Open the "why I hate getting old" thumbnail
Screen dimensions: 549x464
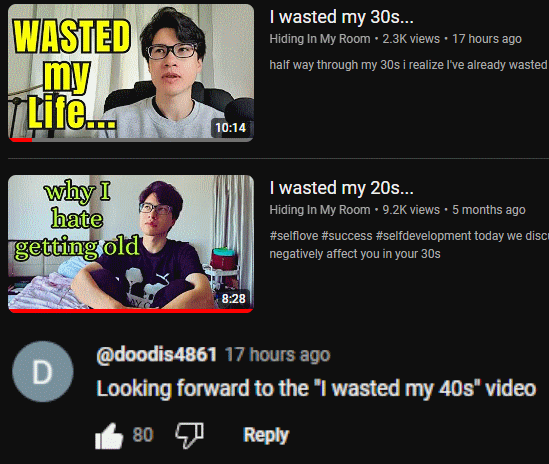pyautogui.click(x=131, y=244)
